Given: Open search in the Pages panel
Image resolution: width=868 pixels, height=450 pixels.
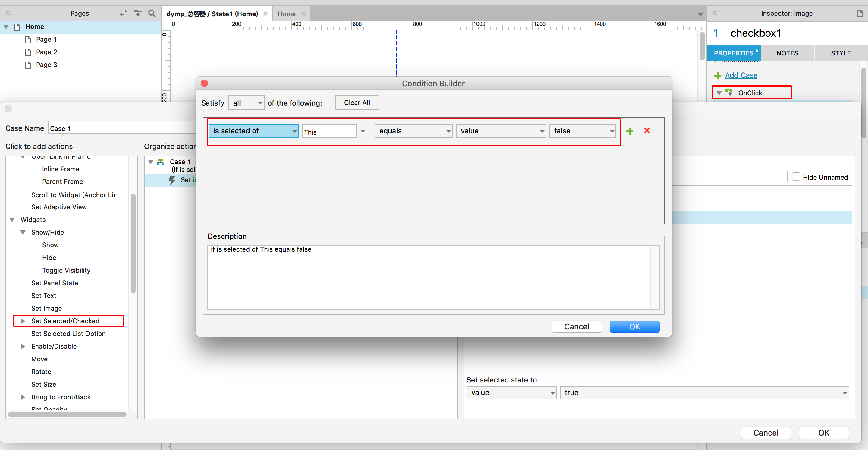Looking at the screenshot, I should pos(152,14).
